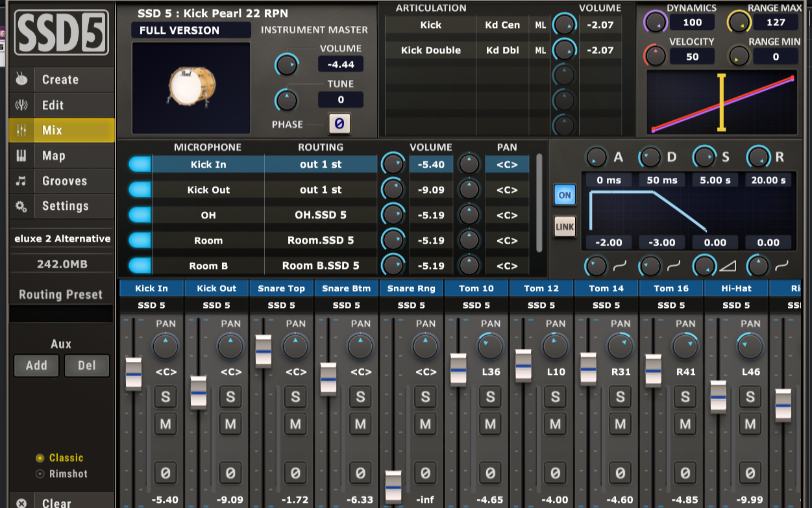This screenshot has height=508, width=812.
Task: Solo the Kick Out channel
Action: 230,396
